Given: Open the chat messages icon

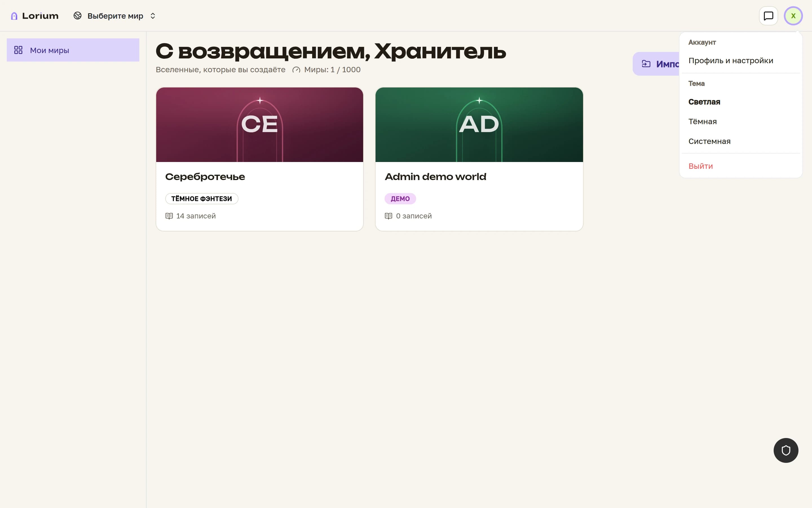Looking at the screenshot, I should tap(768, 16).
